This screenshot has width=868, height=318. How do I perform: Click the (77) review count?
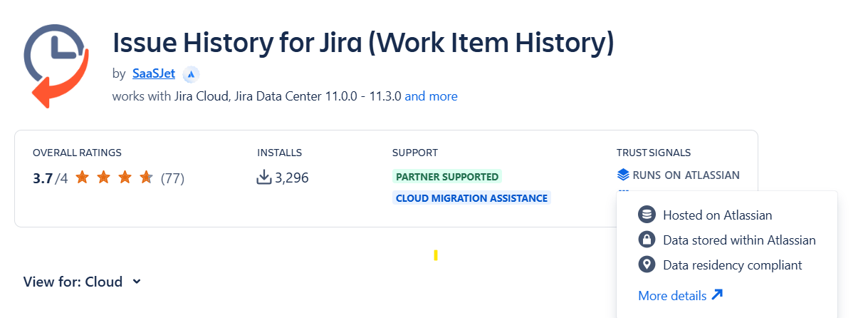tap(172, 178)
